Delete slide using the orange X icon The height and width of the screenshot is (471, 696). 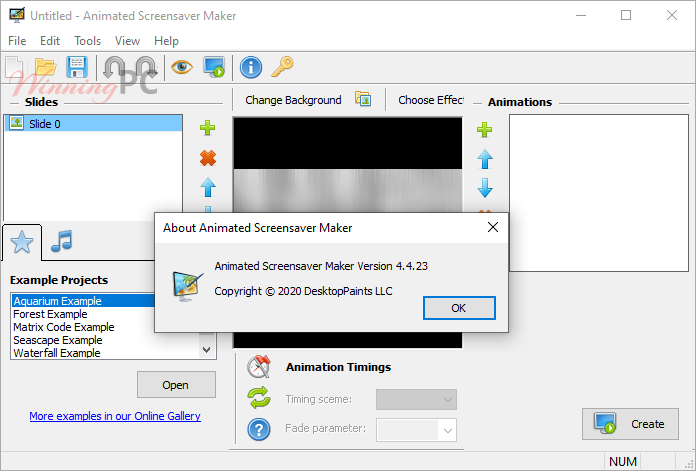click(208, 158)
